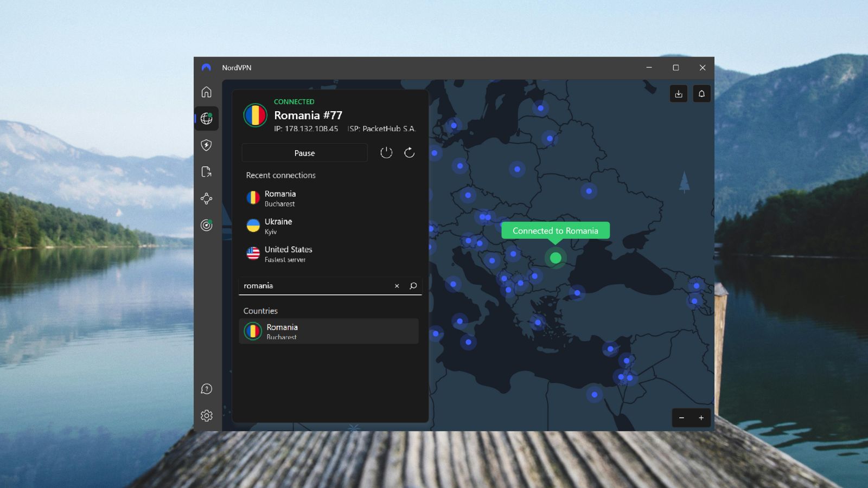Open the Meshnet nodes icon

coord(207,198)
